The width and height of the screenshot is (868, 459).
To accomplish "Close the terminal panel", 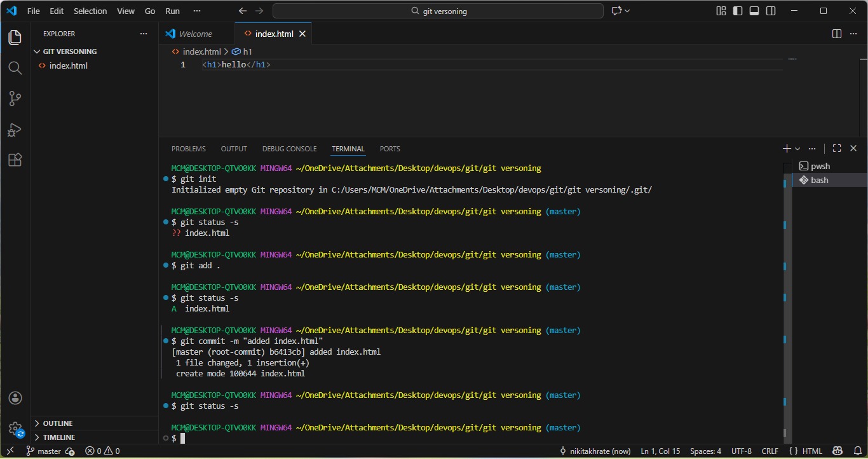I will 853,148.
